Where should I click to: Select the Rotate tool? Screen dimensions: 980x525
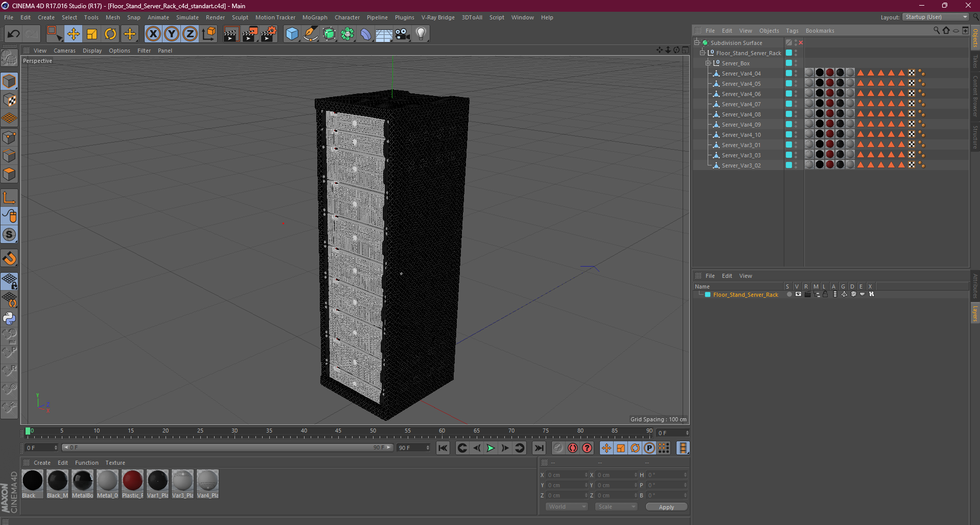tap(110, 34)
